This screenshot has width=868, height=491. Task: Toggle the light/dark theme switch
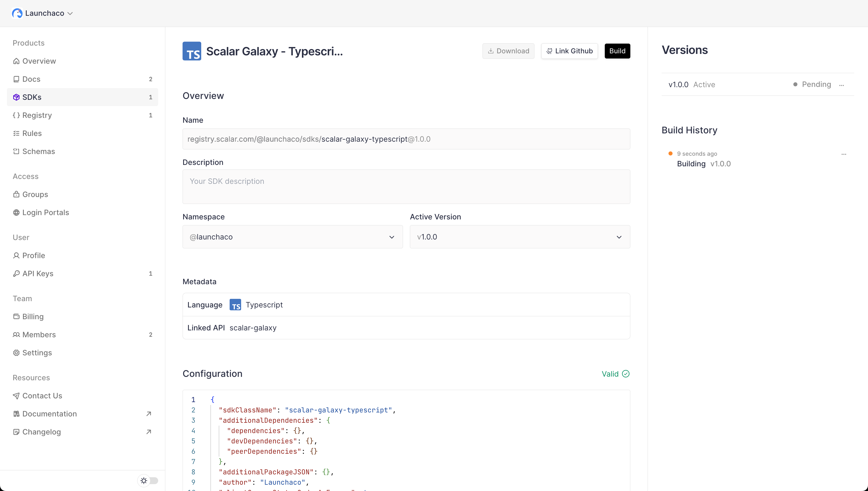point(148,481)
